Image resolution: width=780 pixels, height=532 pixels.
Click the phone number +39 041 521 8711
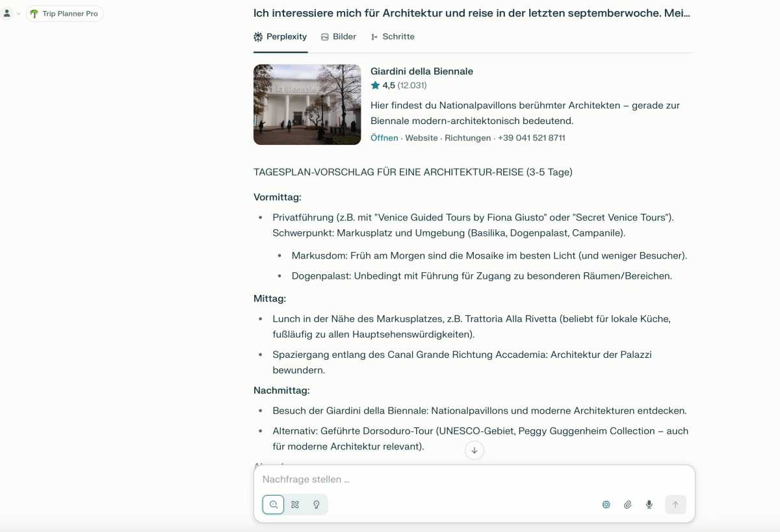(532, 138)
